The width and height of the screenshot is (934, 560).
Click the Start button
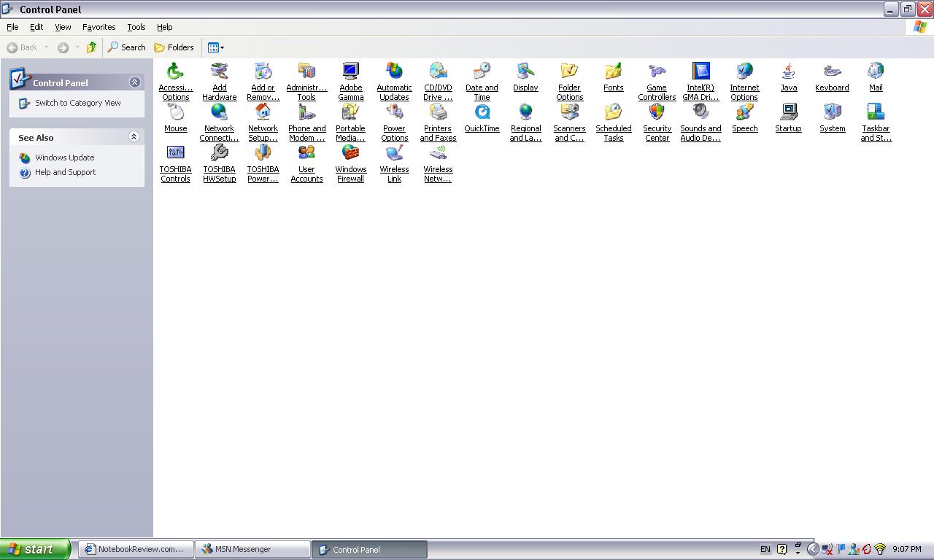click(x=35, y=549)
